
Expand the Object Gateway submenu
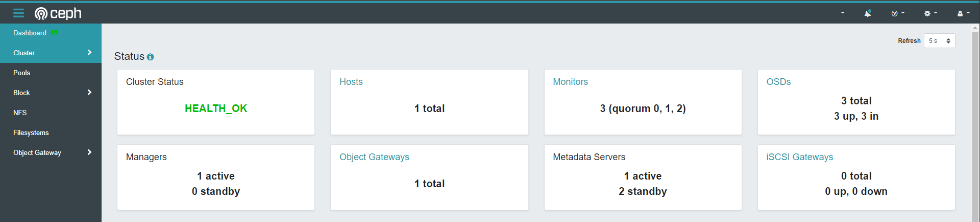click(x=51, y=152)
